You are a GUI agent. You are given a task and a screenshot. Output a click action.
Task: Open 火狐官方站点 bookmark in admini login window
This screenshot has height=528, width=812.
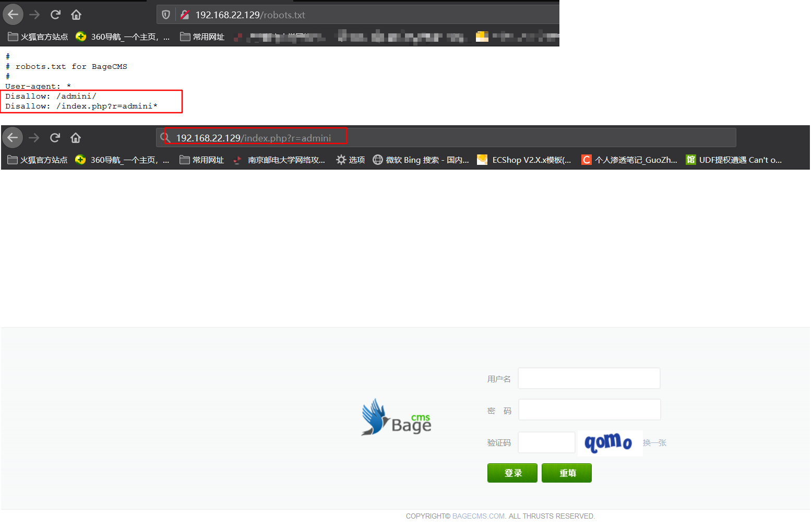[x=38, y=160]
